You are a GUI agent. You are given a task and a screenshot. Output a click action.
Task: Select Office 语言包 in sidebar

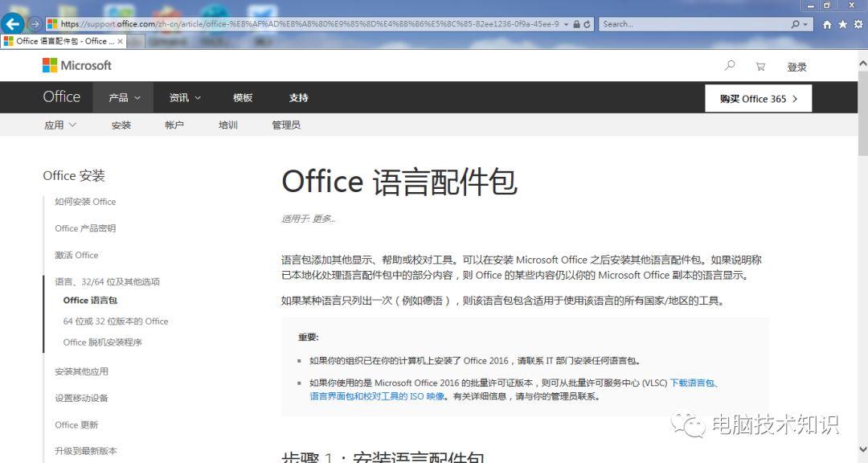(90, 300)
